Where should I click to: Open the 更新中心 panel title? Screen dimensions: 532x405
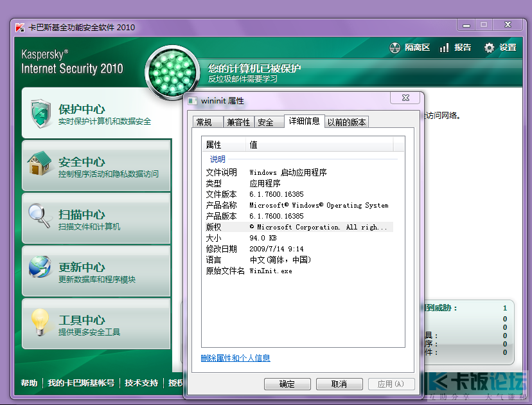[x=82, y=267]
